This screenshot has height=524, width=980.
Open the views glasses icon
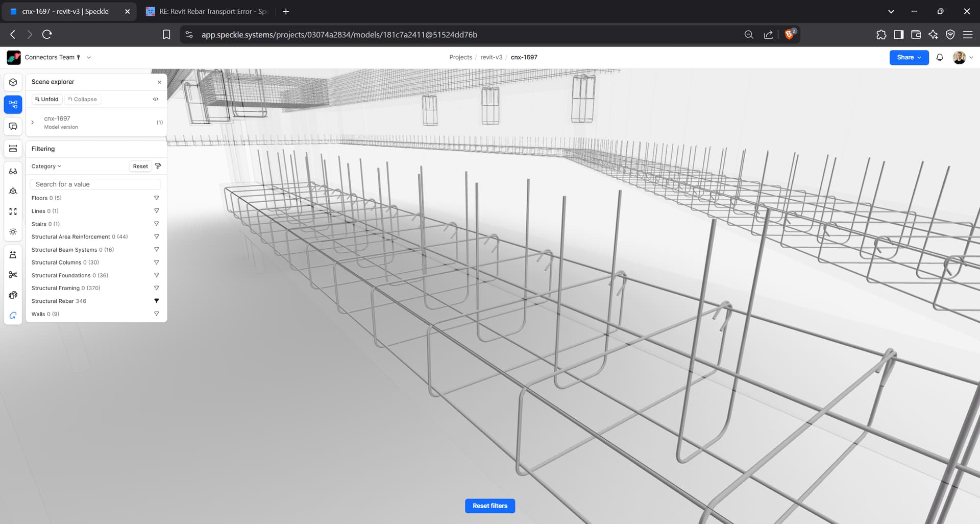click(13, 172)
